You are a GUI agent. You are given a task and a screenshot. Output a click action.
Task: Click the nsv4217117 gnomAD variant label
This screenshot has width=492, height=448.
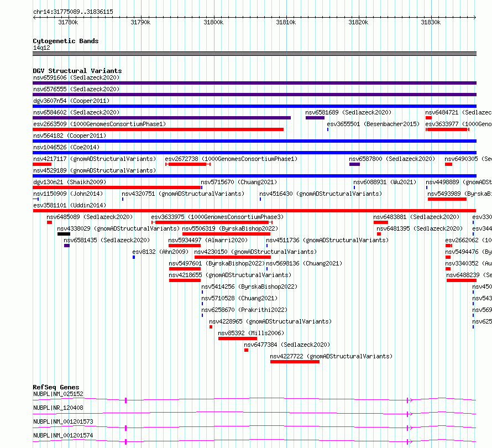click(95, 159)
